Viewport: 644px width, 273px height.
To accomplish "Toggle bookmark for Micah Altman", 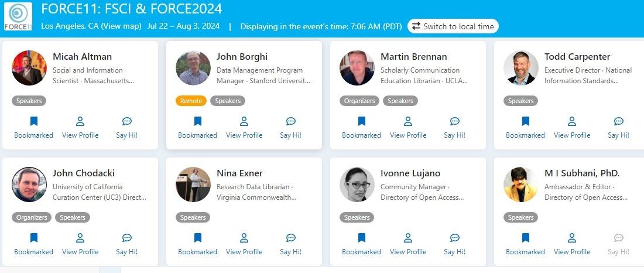I will [33, 122].
